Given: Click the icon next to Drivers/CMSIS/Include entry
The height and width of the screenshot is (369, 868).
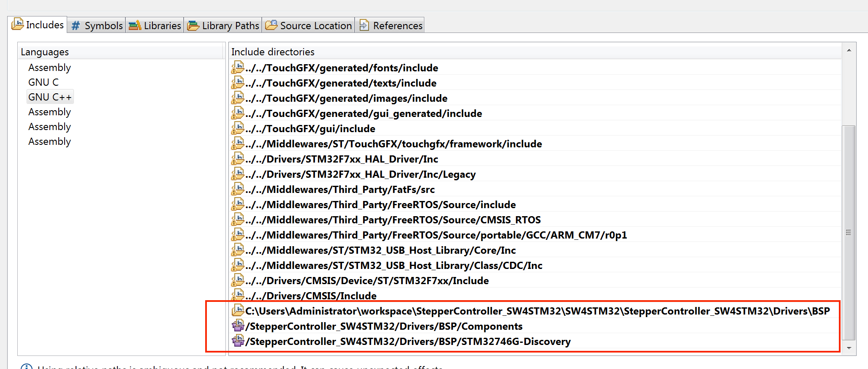Looking at the screenshot, I should (x=238, y=295).
